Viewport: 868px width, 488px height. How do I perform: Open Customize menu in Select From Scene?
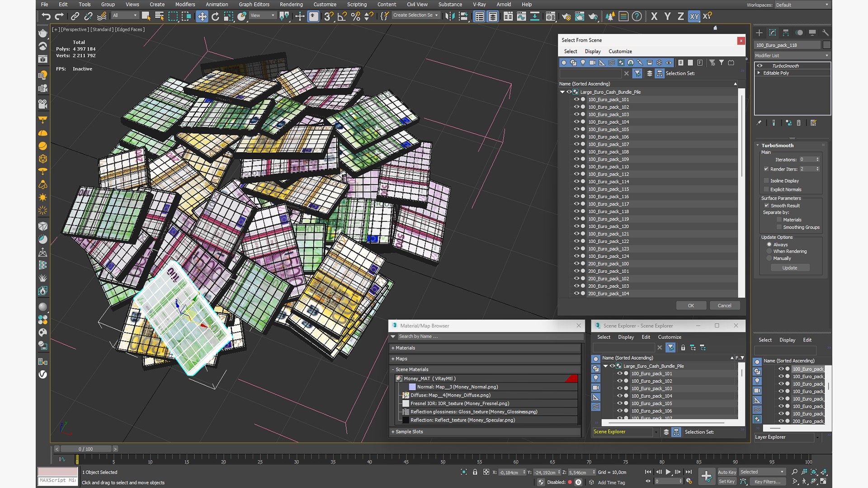(x=620, y=52)
